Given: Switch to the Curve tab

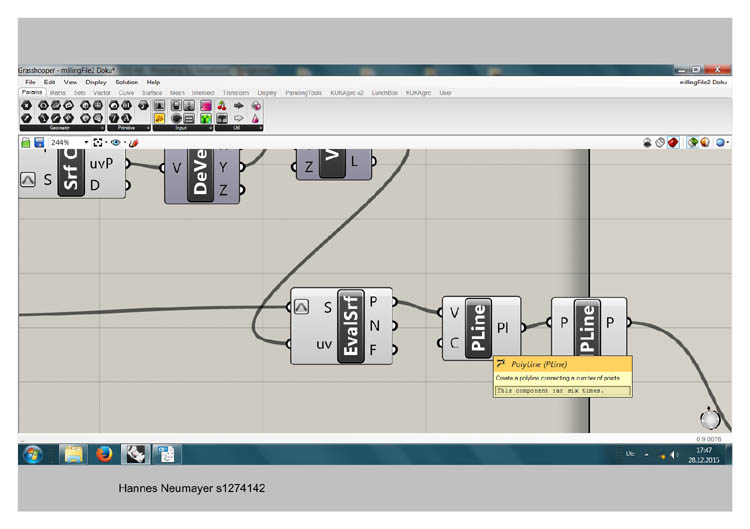Looking at the screenshot, I should click(126, 93).
